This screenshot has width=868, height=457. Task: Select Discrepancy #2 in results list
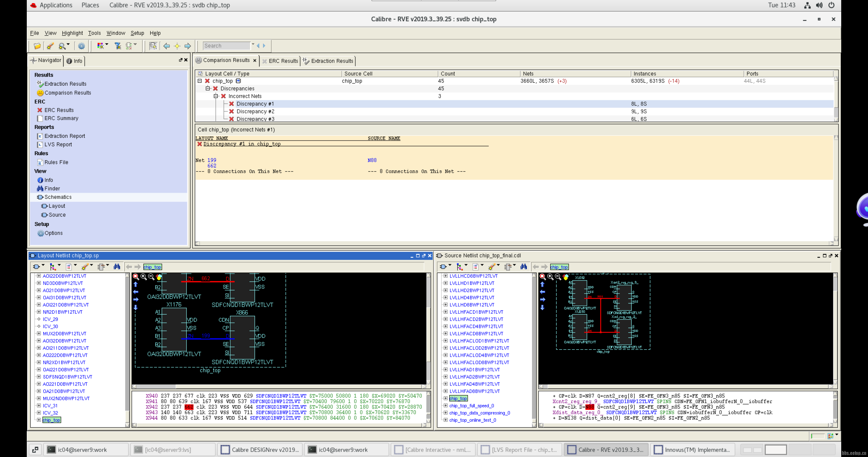click(255, 111)
